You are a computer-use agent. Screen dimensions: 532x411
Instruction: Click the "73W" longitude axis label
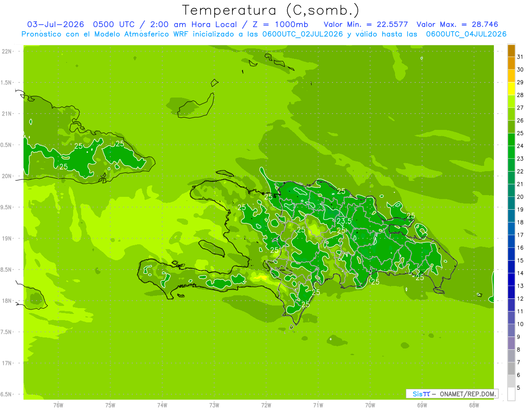(x=214, y=405)
